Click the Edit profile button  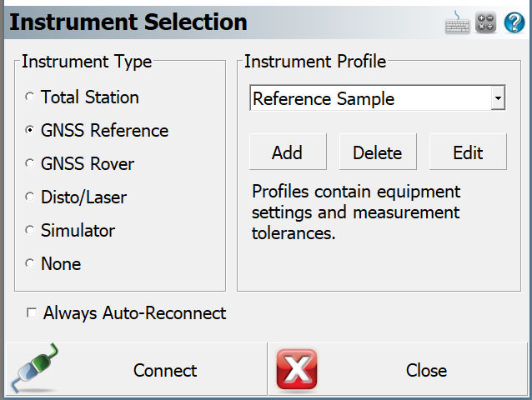point(468,152)
